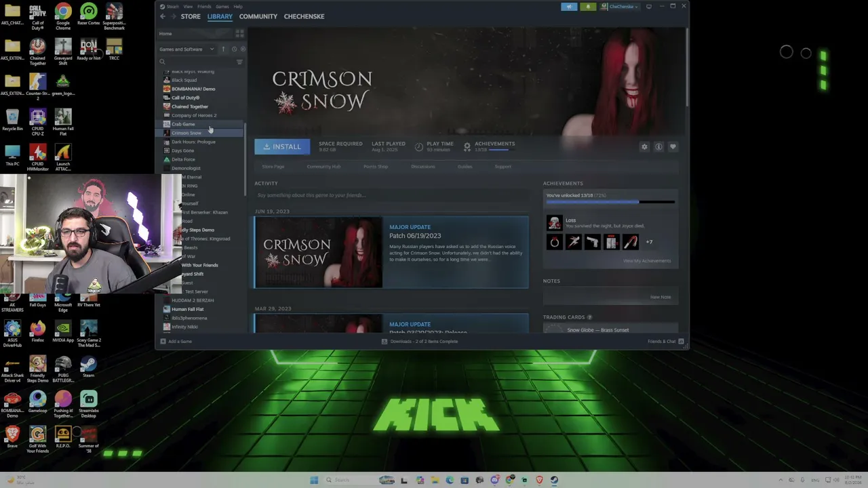Viewport: 868px width, 488px height.
Task: Open the Windows Start button
Action: 314,480
